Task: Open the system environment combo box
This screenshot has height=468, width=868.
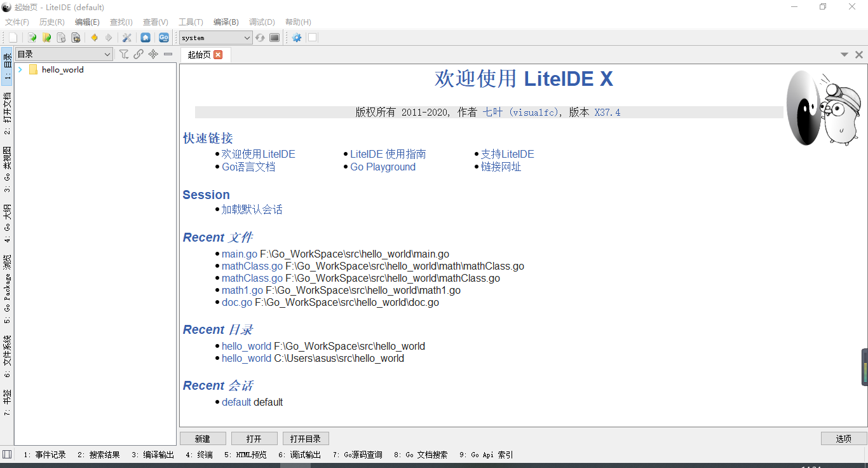Action: [216, 38]
